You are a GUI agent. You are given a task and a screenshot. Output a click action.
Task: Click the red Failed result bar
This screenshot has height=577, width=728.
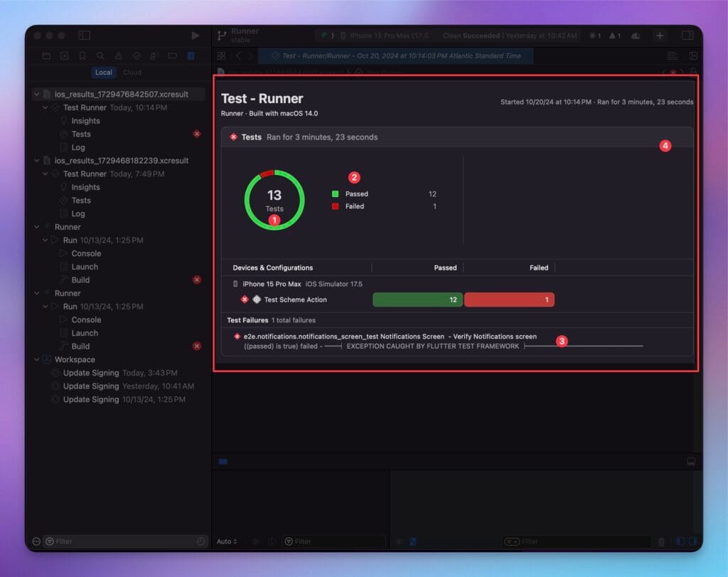tap(509, 300)
